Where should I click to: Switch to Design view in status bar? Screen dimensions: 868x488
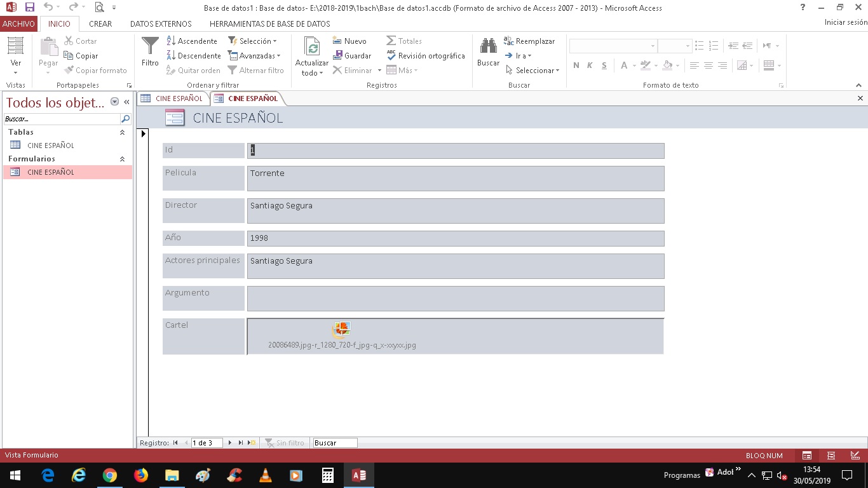855,455
